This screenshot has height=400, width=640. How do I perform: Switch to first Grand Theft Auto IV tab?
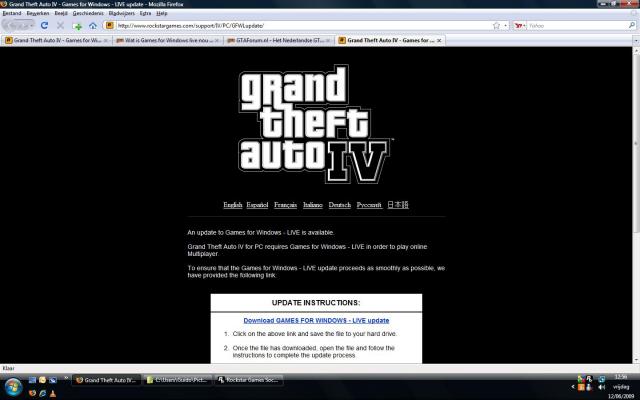56,40
